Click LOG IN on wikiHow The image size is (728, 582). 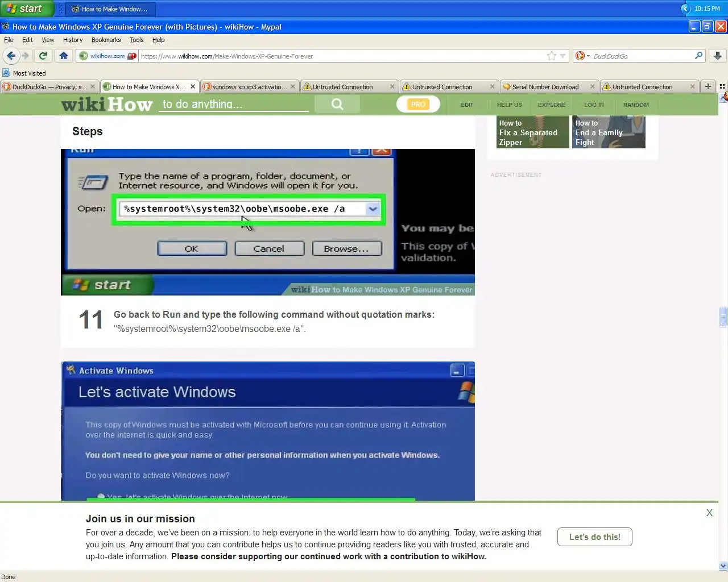[594, 105]
